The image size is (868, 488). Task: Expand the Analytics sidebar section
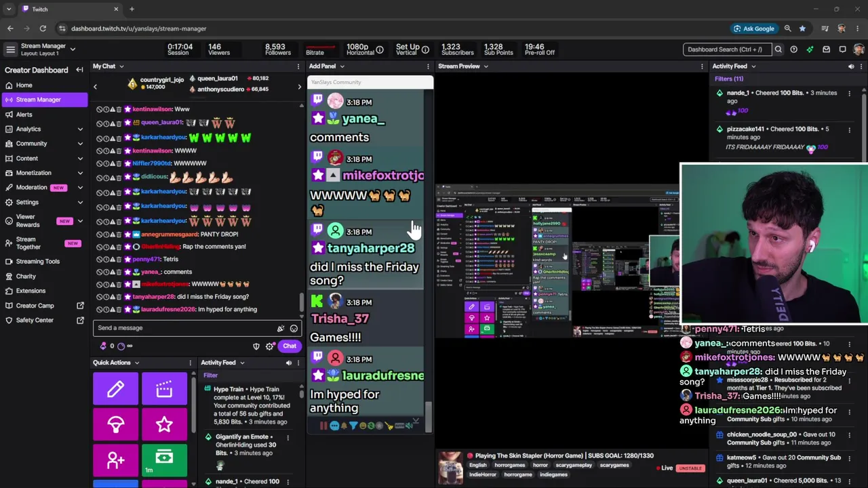click(80, 129)
